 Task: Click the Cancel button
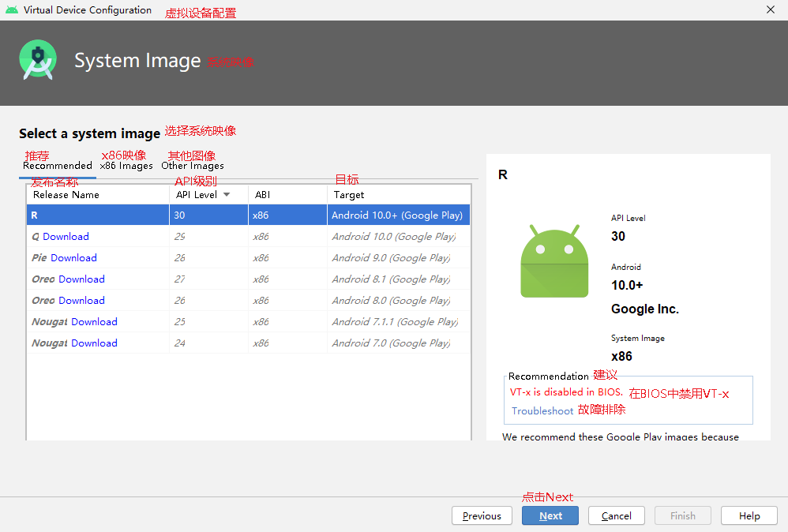pyautogui.click(x=617, y=516)
